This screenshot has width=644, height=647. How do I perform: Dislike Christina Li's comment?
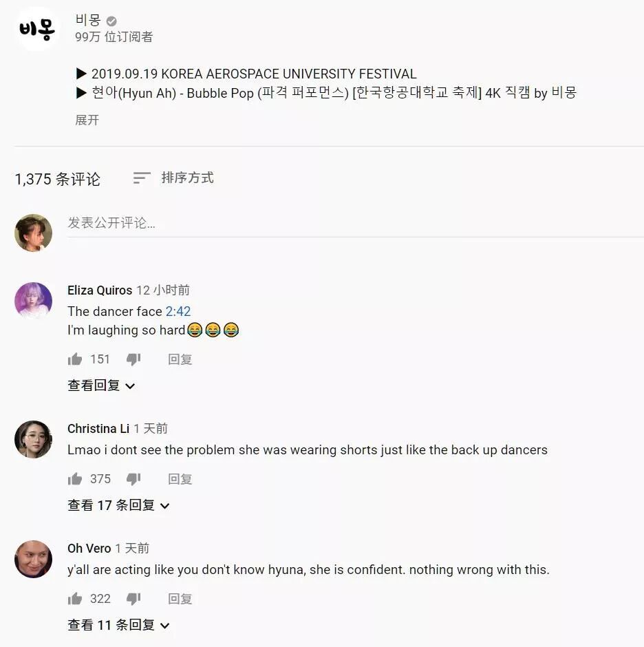[x=133, y=479]
